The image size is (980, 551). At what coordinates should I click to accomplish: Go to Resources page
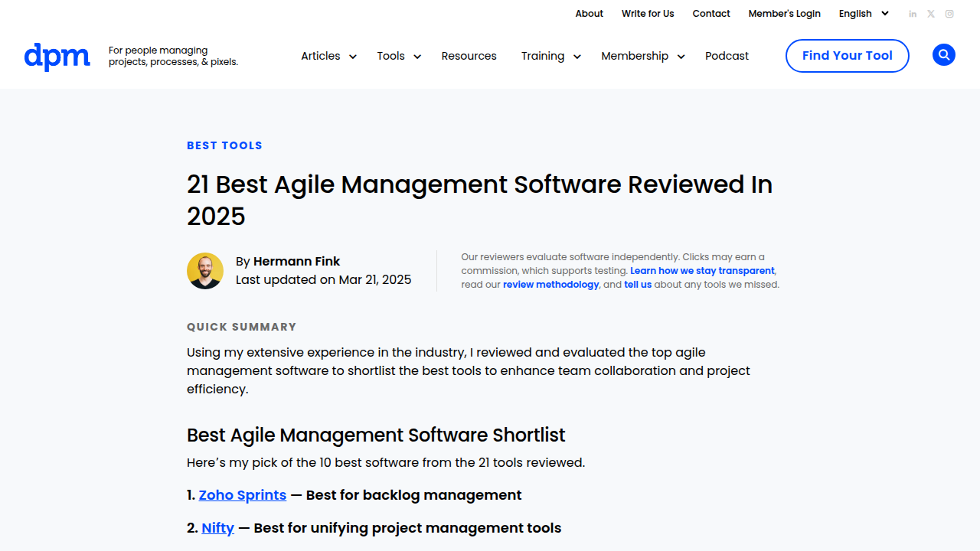click(x=469, y=56)
